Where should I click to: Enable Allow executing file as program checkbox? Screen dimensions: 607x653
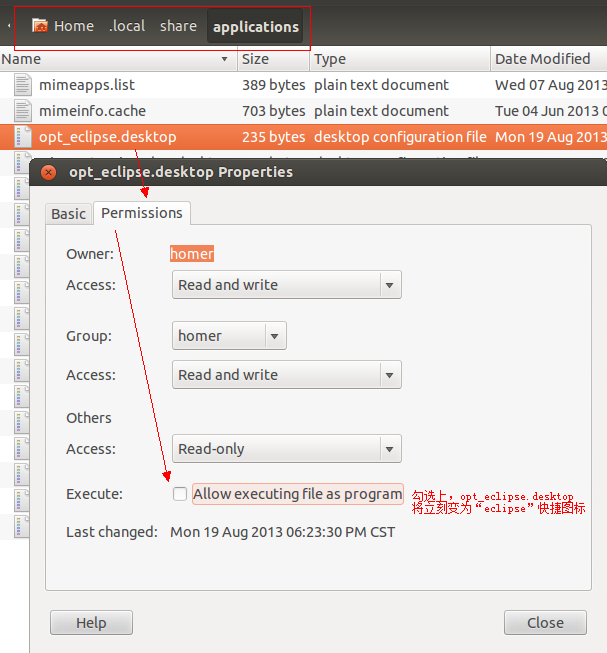180,494
